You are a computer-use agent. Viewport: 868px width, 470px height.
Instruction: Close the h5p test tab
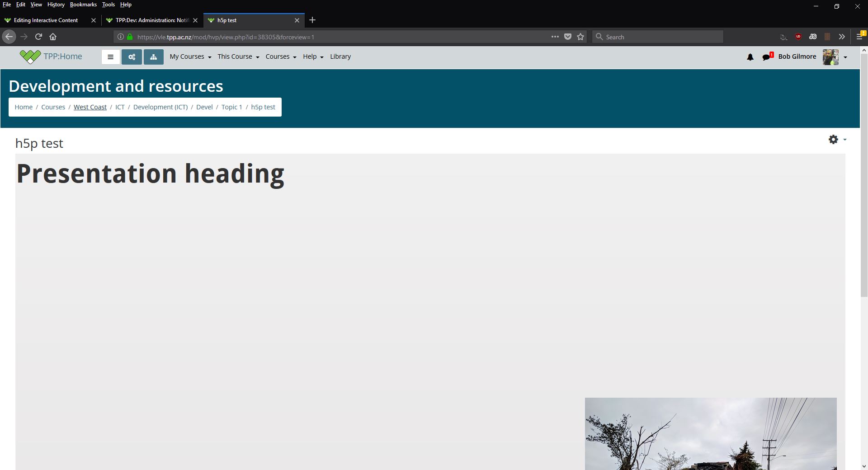[297, 20]
